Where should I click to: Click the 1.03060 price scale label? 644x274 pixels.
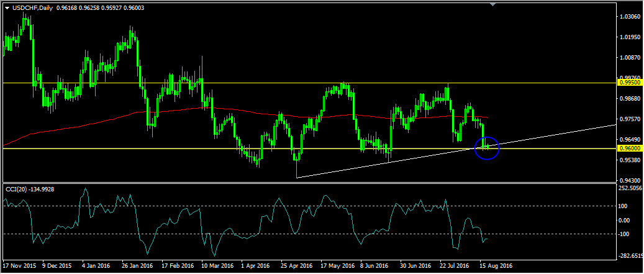632,17
